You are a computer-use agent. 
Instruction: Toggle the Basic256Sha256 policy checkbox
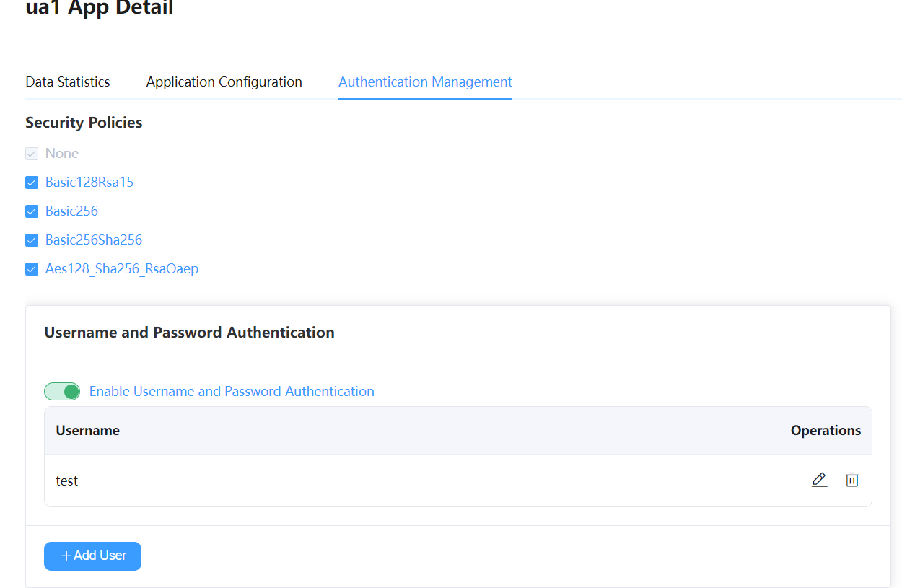click(32, 240)
